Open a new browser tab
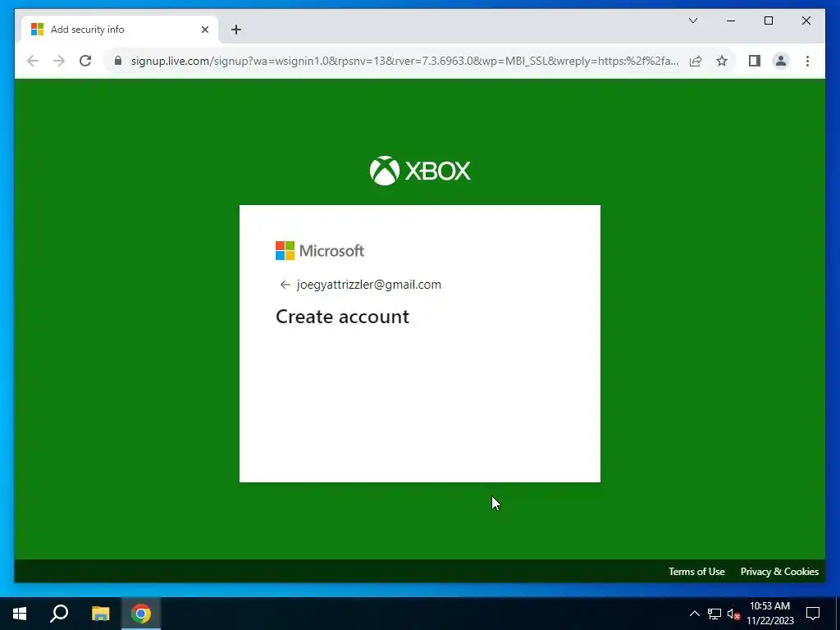The image size is (840, 630). point(236,30)
